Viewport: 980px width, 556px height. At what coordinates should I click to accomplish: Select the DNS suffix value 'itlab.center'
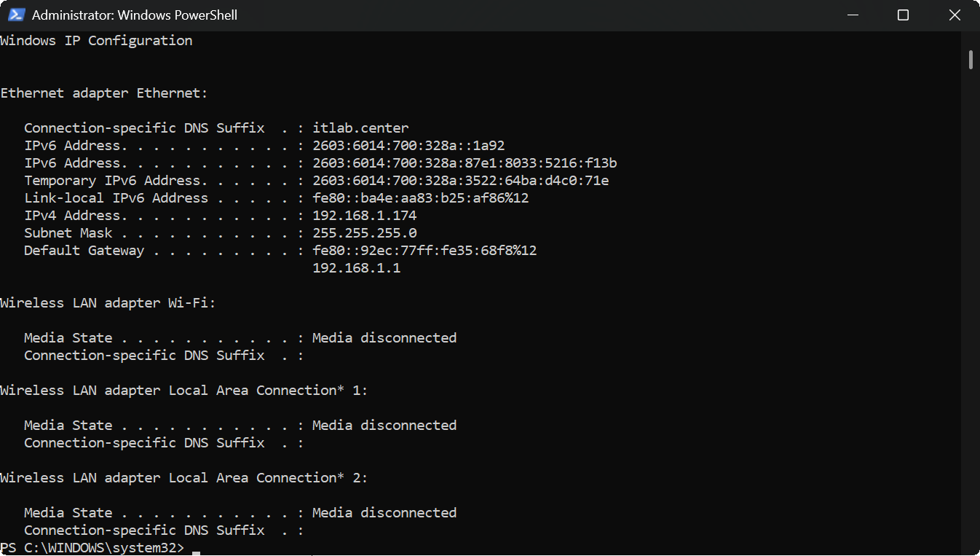click(x=360, y=128)
